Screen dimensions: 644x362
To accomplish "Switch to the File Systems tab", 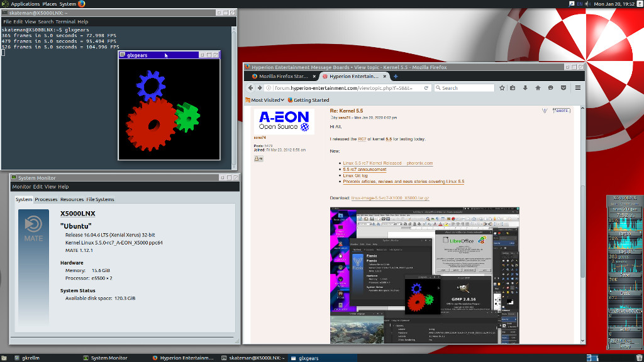I will pyautogui.click(x=100, y=199).
